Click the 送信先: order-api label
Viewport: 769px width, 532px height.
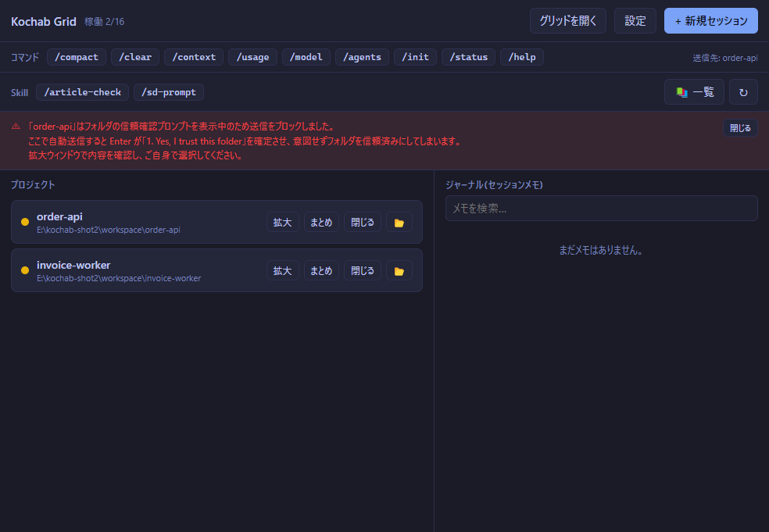[725, 58]
